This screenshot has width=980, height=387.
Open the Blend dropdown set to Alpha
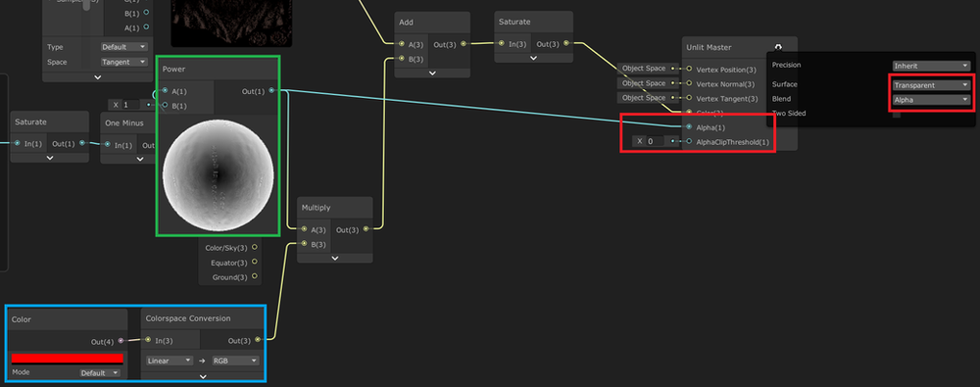coord(931,99)
